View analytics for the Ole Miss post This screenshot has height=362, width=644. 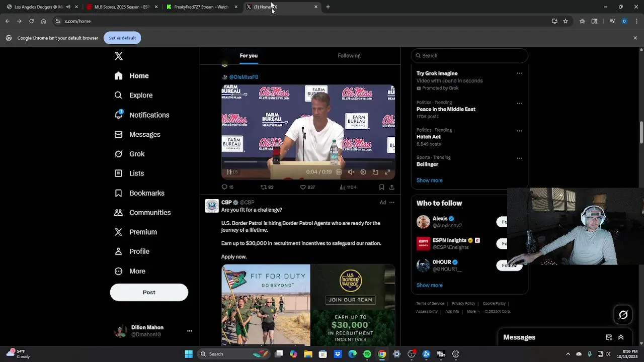pos(348,187)
